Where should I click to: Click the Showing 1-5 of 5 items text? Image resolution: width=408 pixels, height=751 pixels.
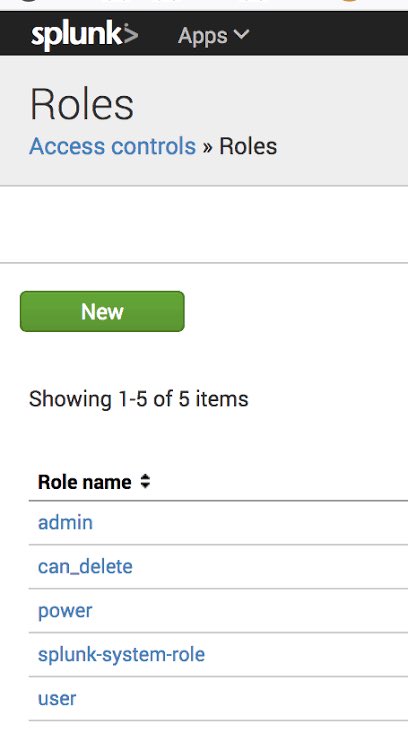pos(139,398)
